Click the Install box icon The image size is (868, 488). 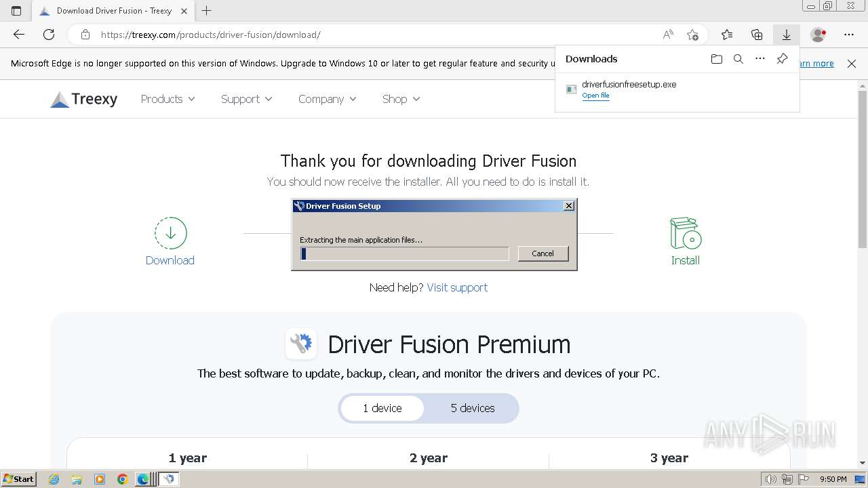pyautogui.click(x=686, y=233)
